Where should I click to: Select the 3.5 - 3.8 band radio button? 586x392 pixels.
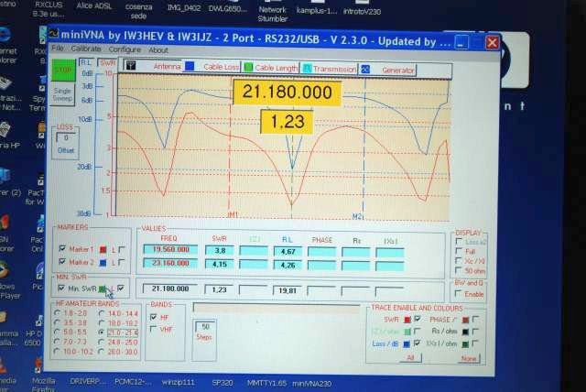tap(57, 321)
